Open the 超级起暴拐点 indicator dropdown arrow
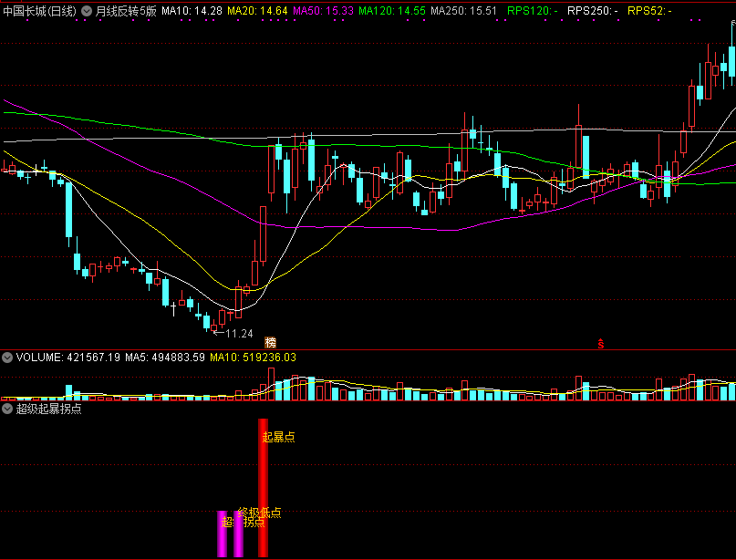The image size is (736, 560). pyautogui.click(x=7, y=409)
